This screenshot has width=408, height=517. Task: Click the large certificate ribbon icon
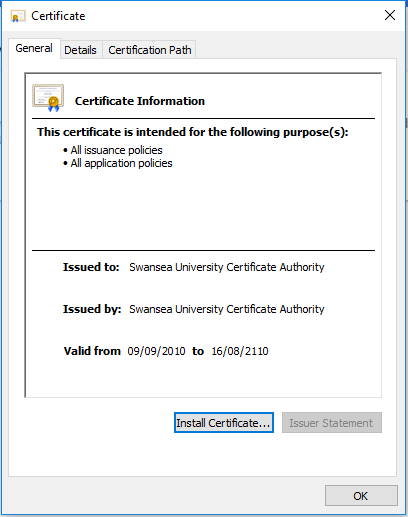tap(48, 98)
